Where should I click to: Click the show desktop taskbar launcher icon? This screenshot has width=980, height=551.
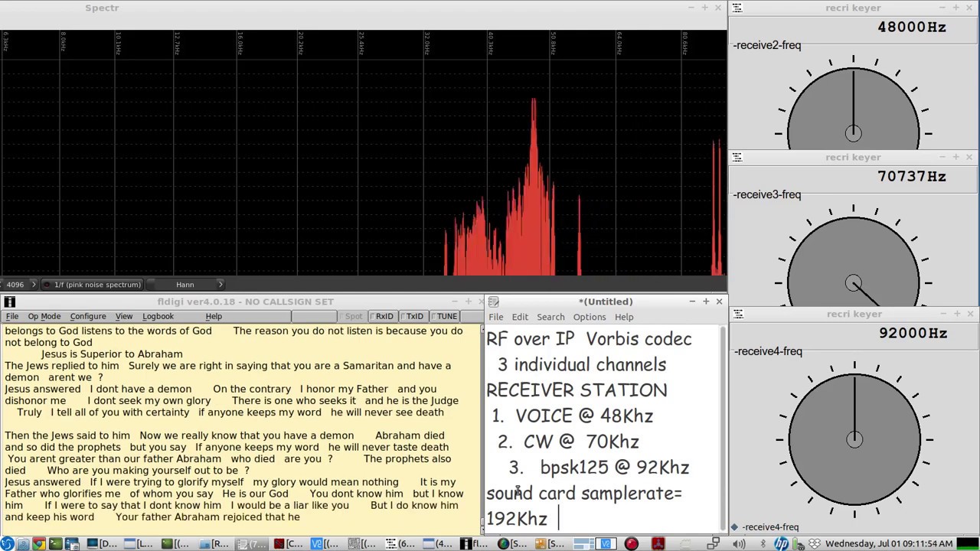click(x=72, y=543)
